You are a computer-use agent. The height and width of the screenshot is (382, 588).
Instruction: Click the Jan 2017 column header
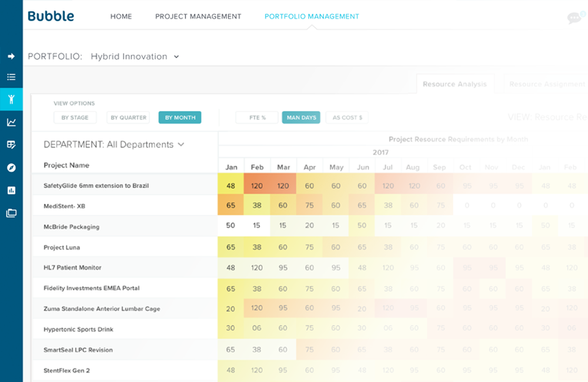click(231, 167)
